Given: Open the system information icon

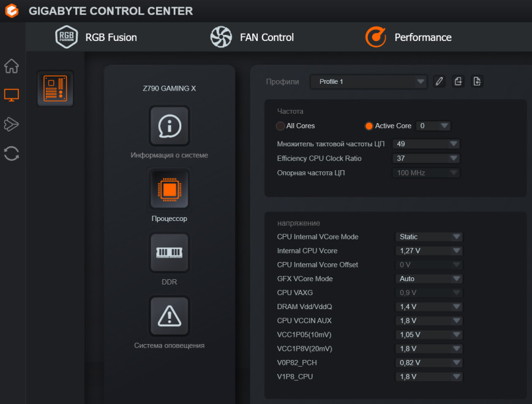Looking at the screenshot, I should pyautogui.click(x=170, y=126).
